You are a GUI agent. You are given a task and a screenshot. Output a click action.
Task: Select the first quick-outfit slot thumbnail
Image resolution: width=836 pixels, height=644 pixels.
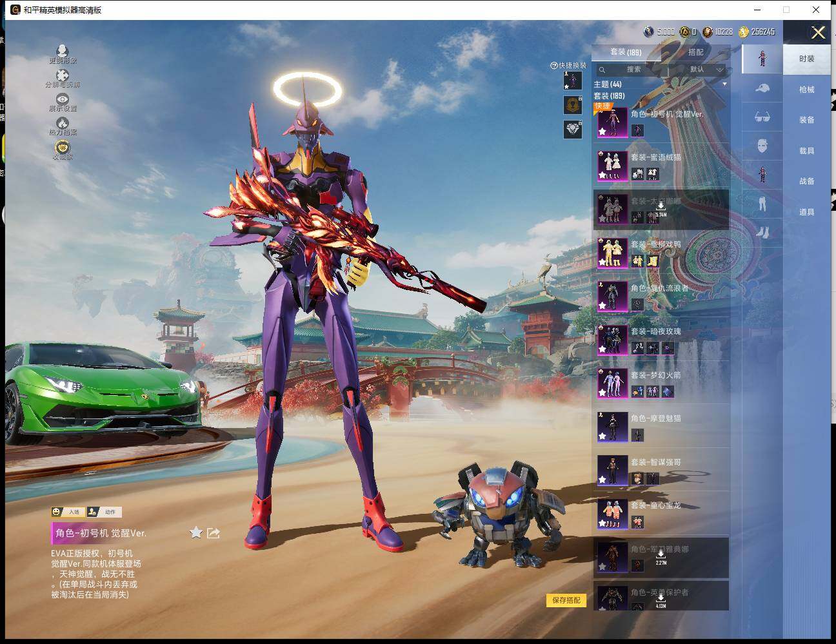point(572,81)
